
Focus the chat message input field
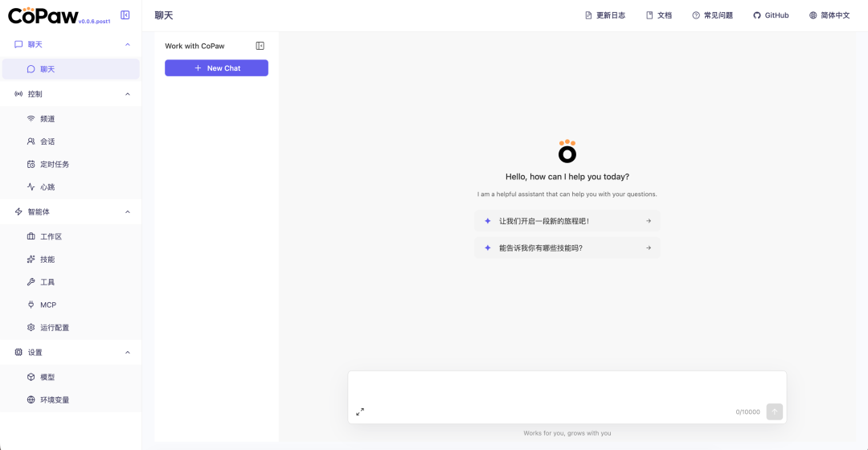pos(567,387)
